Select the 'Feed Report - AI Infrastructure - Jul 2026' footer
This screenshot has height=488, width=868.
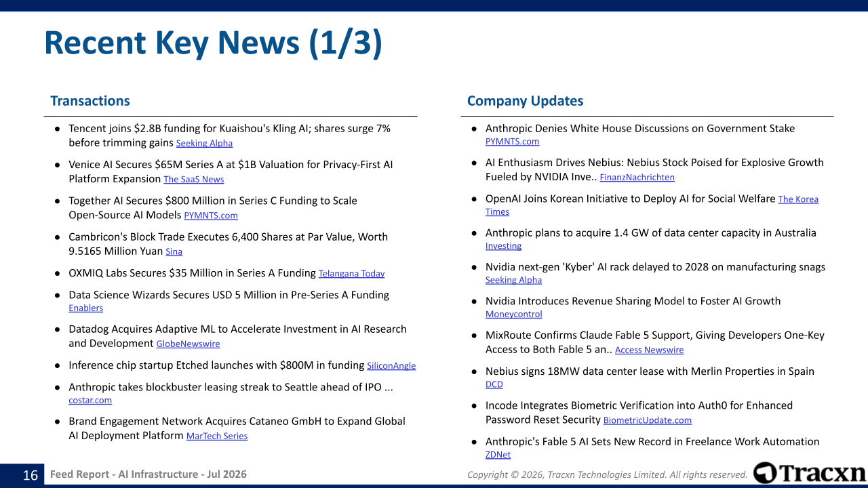pos(149,474)
